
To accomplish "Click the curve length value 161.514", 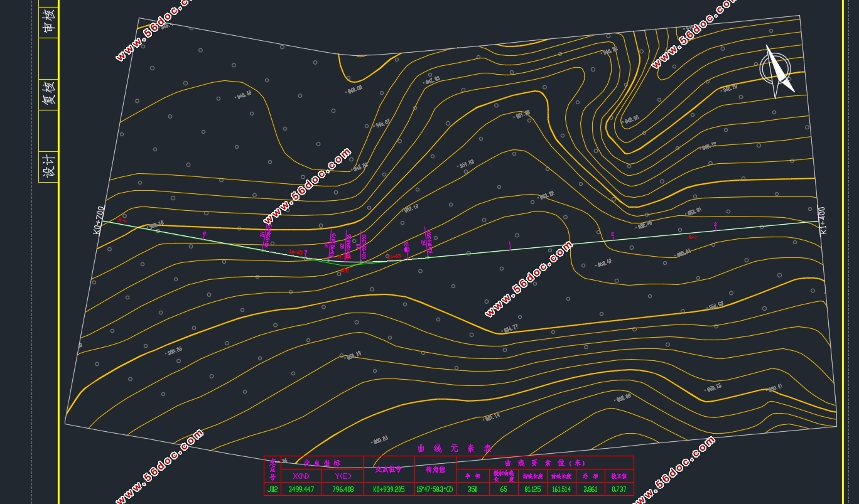I will [x=561, y=489].
